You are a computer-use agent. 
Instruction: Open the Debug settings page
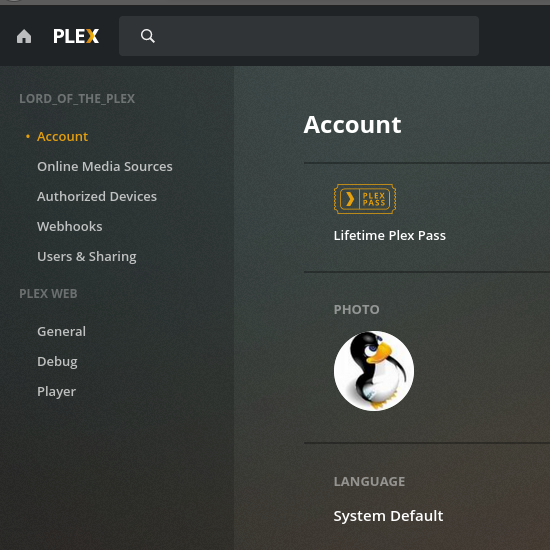57,362
